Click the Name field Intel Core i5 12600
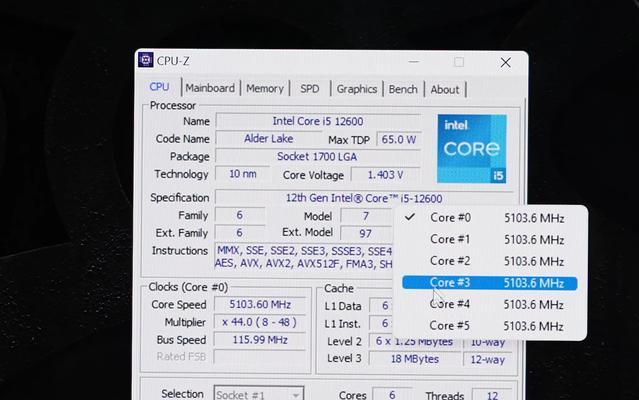Image resolution: width=639 pixels, height=400 pixels. [x=318, y=121]
